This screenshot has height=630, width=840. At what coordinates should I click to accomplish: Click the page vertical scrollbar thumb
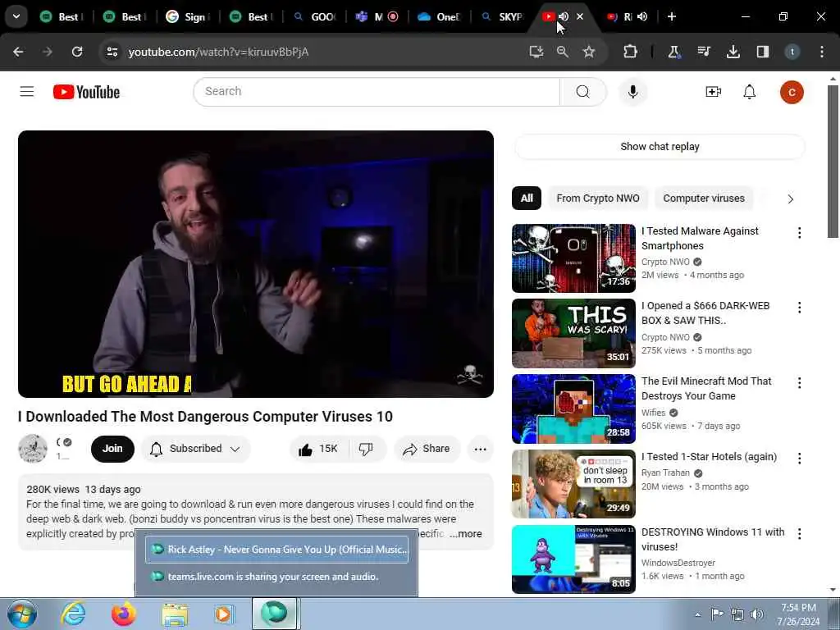click(x=833, y=161)
